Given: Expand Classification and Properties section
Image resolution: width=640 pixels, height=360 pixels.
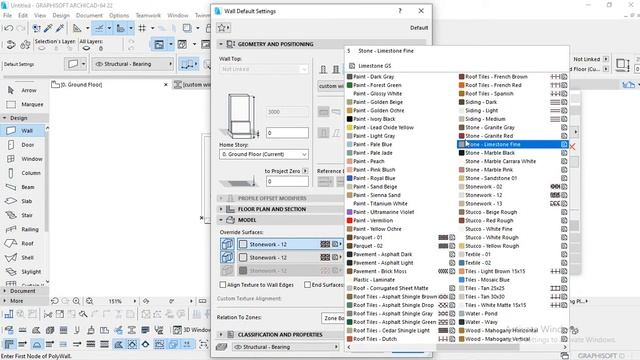Looking at the screenshot, I should 221,334.
